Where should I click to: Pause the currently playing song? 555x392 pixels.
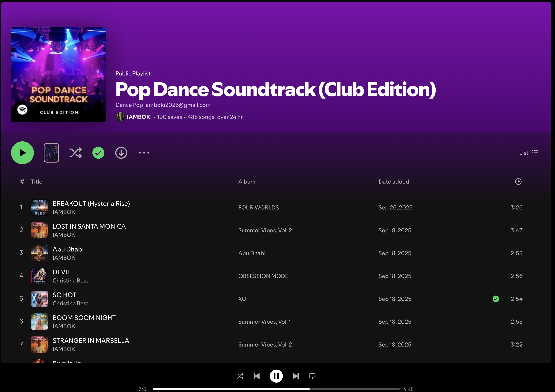pos(276,376)
